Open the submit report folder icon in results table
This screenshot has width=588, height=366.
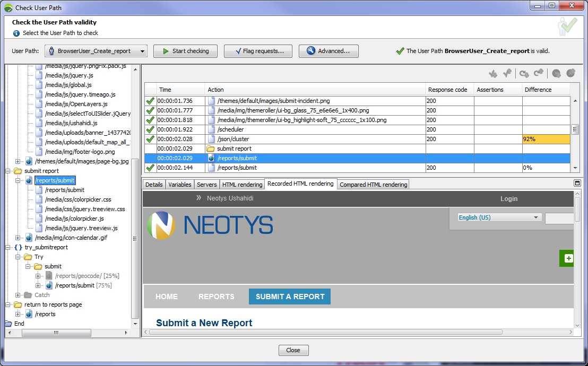pos(211,148)
